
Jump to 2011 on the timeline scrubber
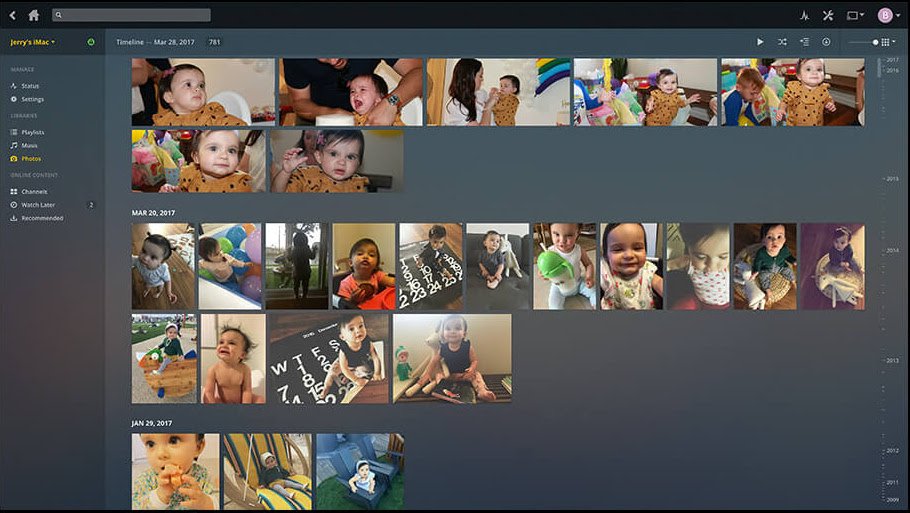(x=893, y=482)
